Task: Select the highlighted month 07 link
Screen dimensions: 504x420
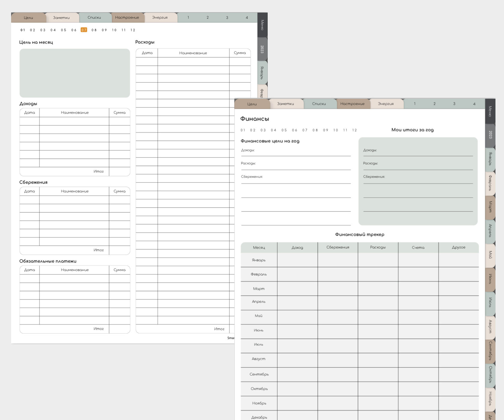Action: [84, 30]
